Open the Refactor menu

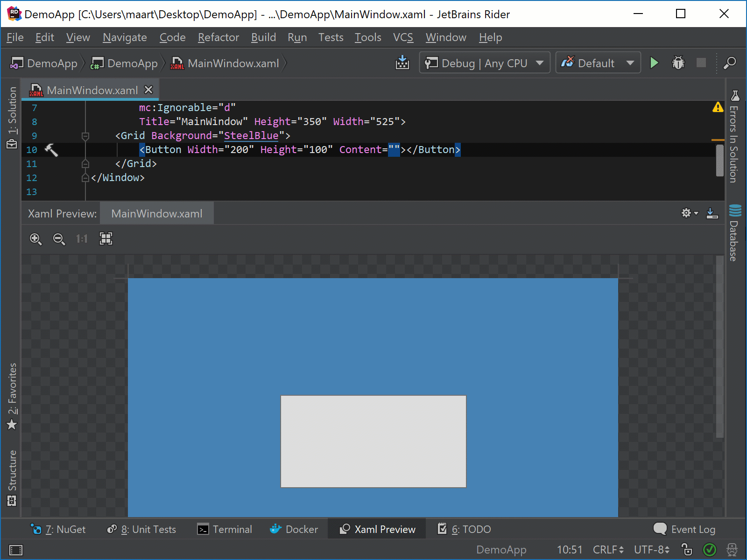click(218, 37)
